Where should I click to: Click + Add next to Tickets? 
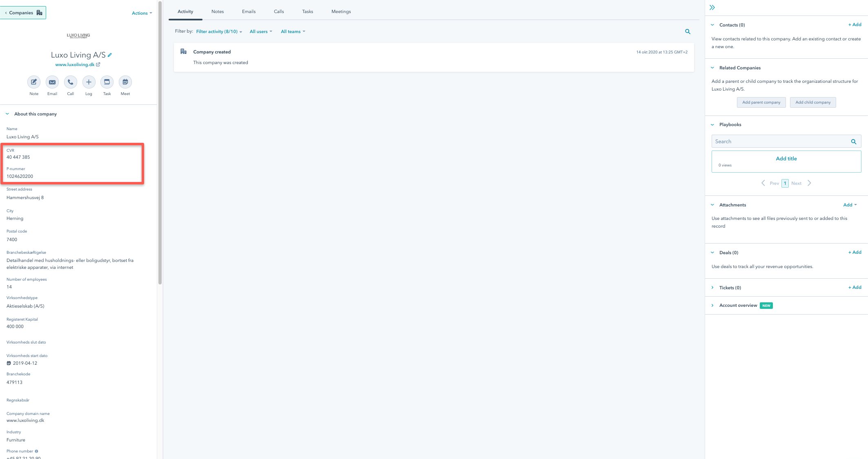[855, 287]
